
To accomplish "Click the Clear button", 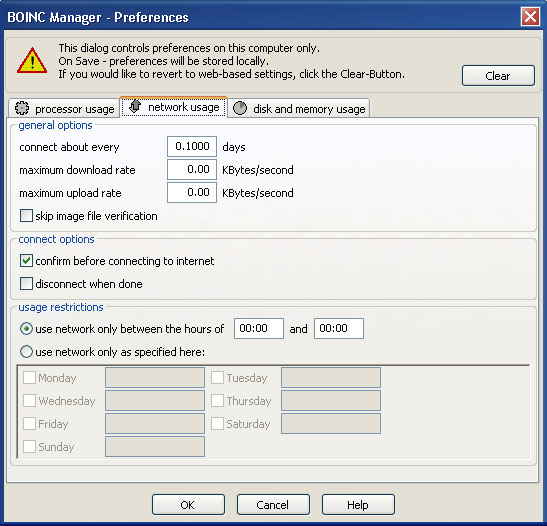I will [x=498, y=75].
